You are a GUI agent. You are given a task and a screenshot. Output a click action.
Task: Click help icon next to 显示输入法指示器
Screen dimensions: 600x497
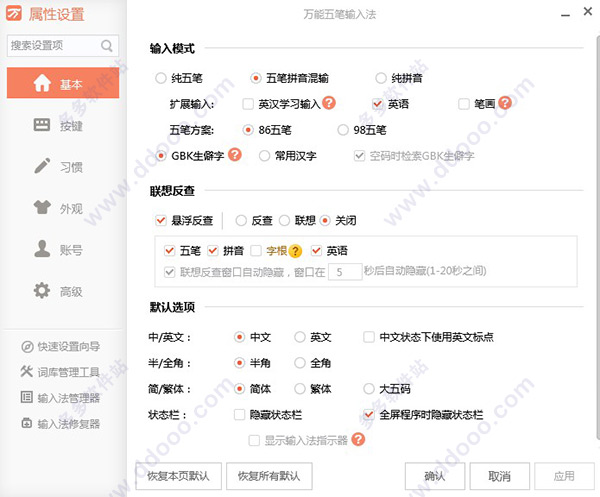pos(358,439)
